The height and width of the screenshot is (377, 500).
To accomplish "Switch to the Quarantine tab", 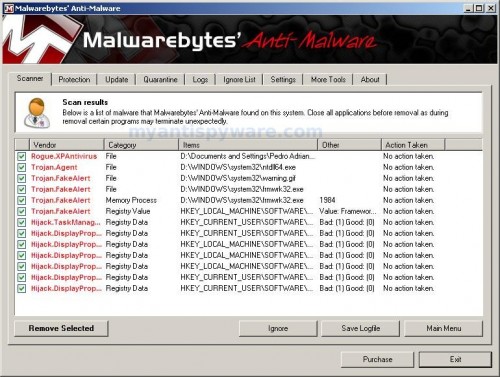I will [x=160, y=80].
